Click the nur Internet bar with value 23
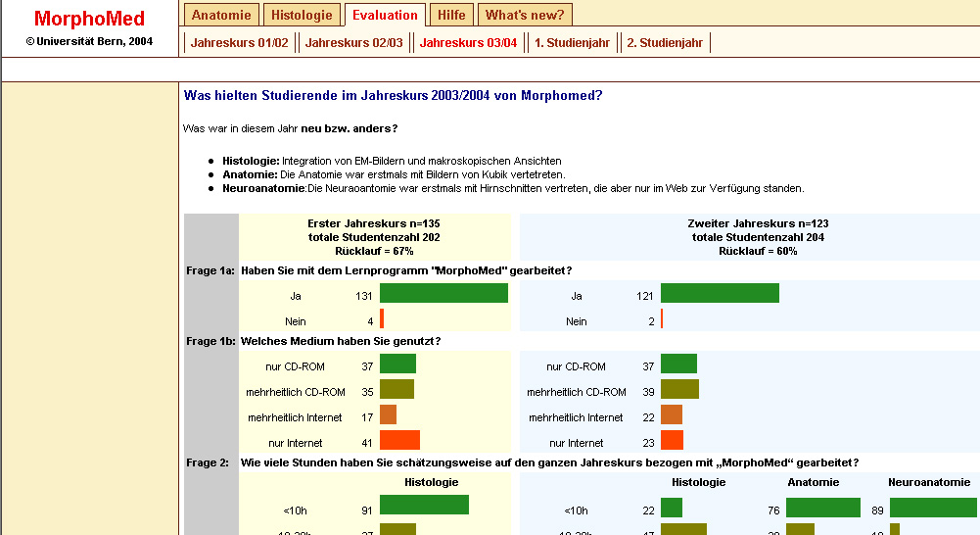 coord(672,440)
